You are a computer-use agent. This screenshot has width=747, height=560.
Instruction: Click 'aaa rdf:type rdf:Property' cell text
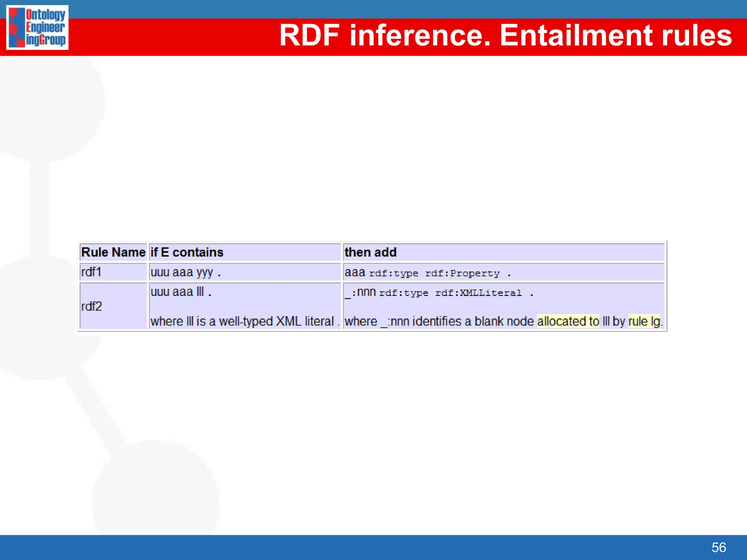click(x=427, y=273)
